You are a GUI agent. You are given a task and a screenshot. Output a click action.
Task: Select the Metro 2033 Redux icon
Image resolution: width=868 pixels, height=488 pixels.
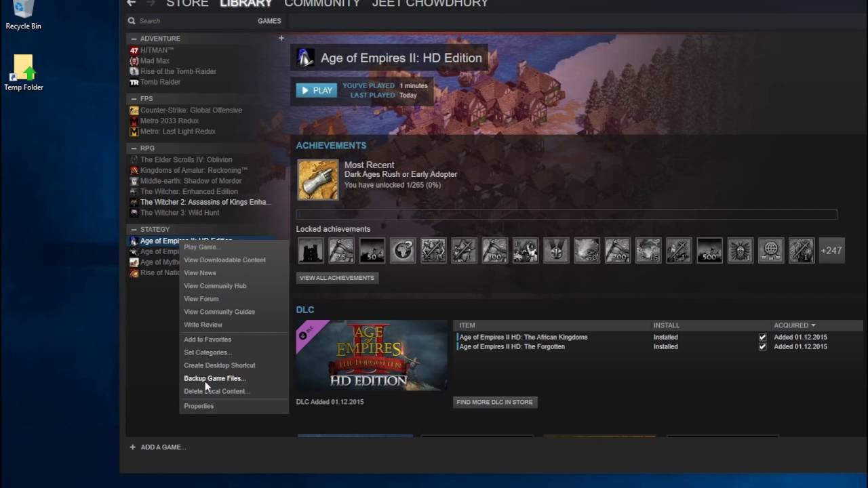point(134,121)
